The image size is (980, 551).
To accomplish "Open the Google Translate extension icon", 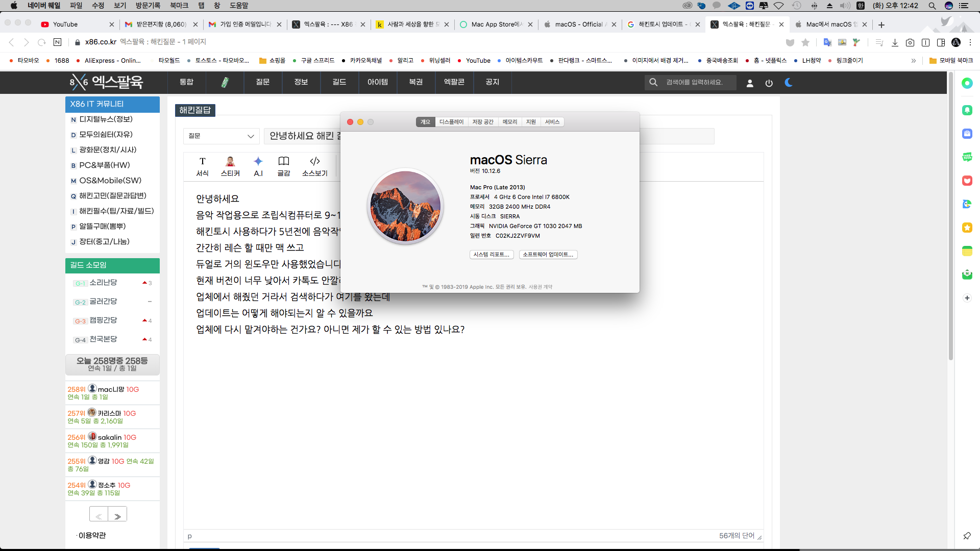I will point(827,42).
